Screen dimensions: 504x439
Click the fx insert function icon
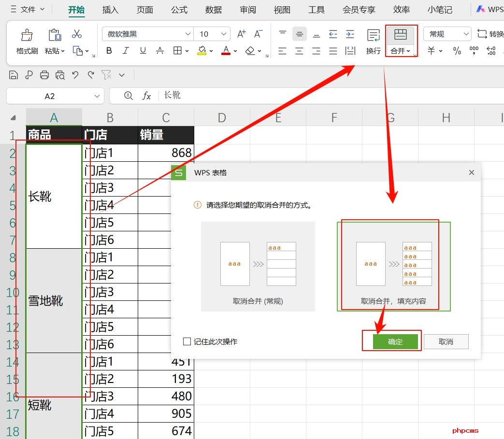(146, 96)
